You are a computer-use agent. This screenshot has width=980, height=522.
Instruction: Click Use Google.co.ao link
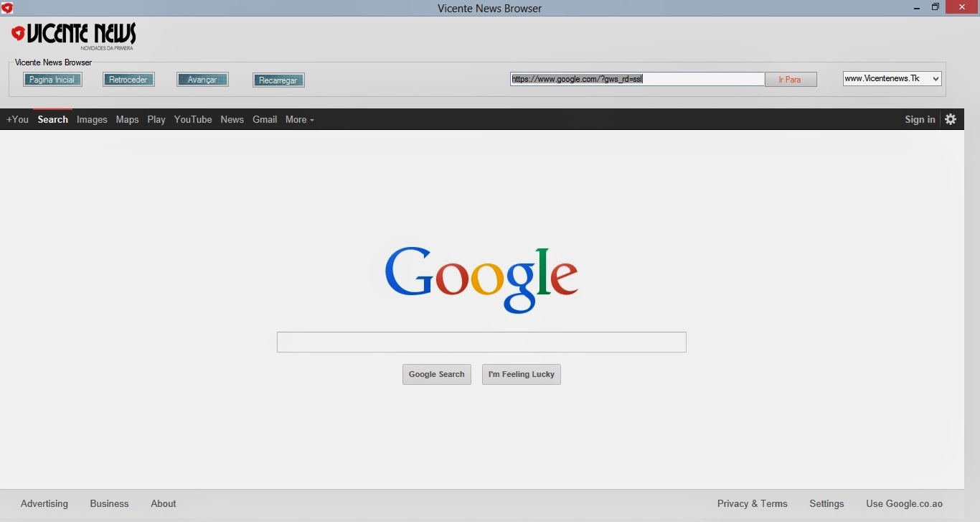point(904,503)
